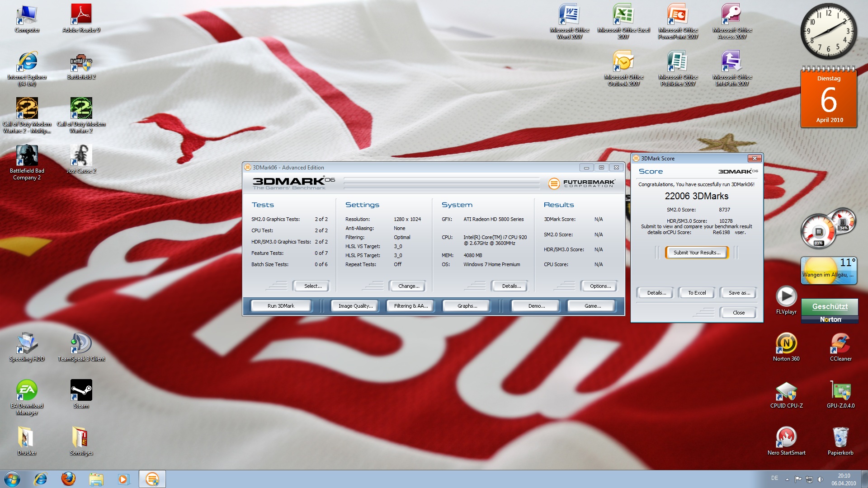This screenshot has height=488, width=868.
Task: Open the volume icon in system tray
Action: 820,479
